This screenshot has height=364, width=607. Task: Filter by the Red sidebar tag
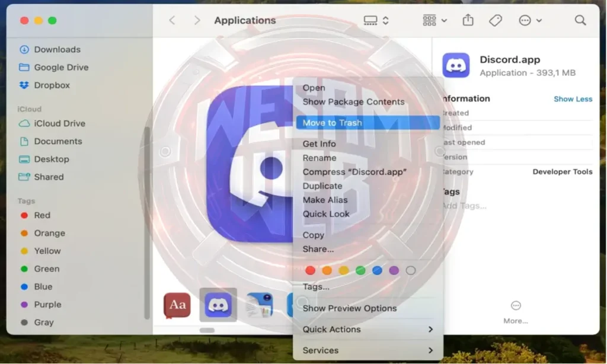point(35,215)
